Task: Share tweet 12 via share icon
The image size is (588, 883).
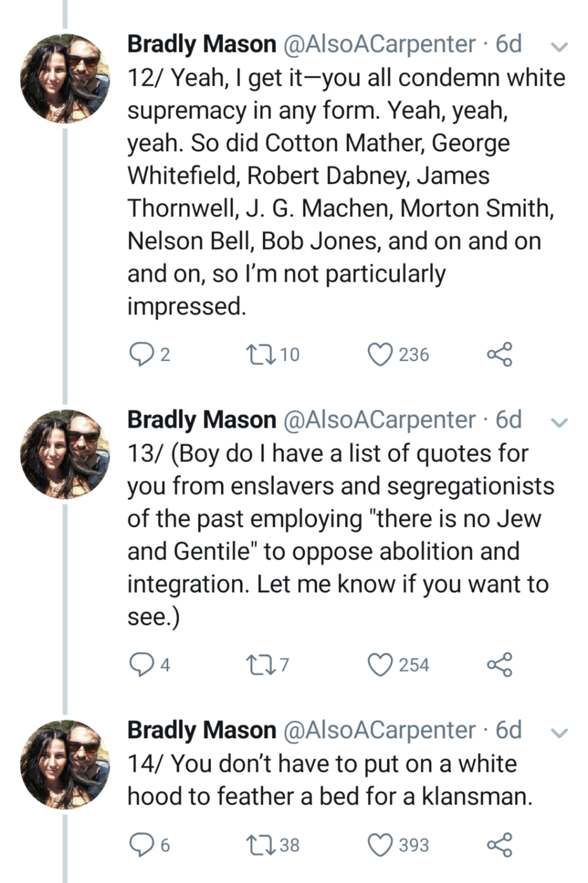Action: [500, 355]
